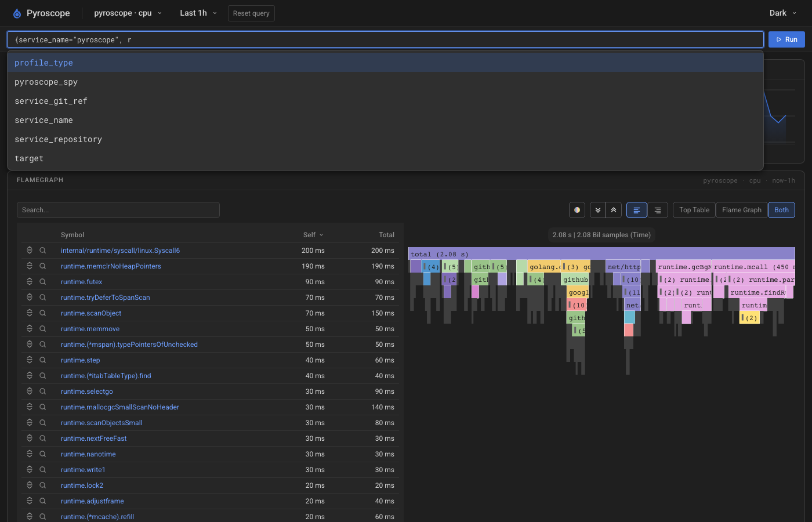Click search icon for runtime.futex row
812x522 pixels.
(x=43, y=282)
